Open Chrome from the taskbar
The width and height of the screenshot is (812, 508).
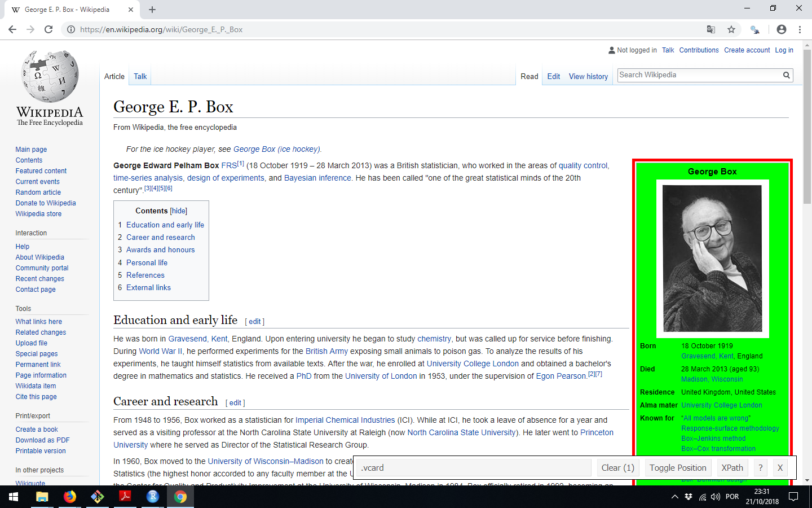pos(180,497)
